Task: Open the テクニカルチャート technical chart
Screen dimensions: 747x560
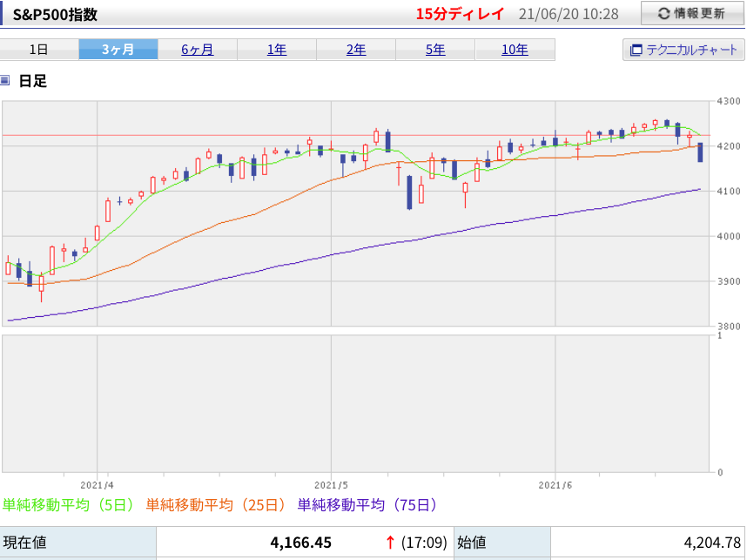Action: (x=683, y=50)
